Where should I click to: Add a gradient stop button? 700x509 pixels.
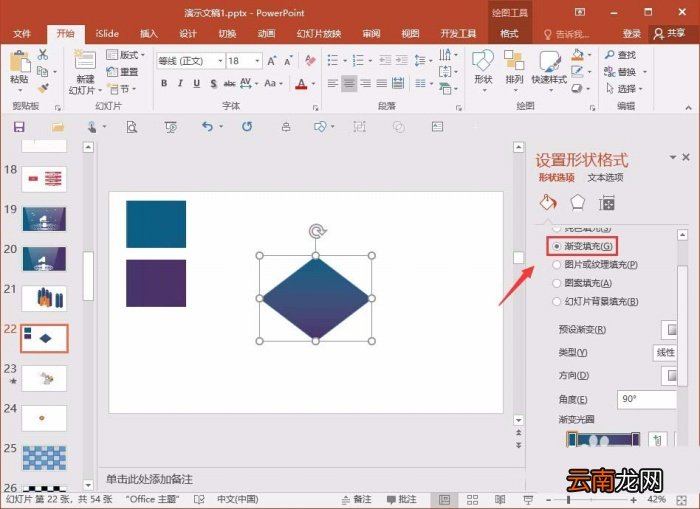point(657,440)
